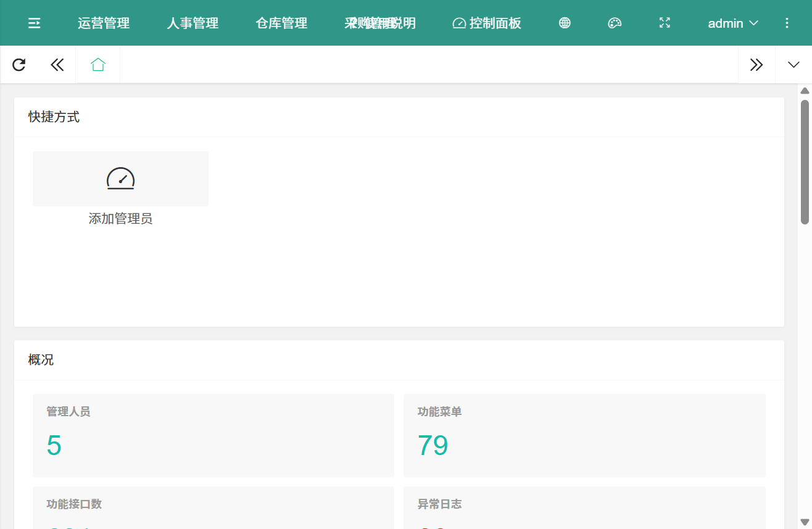The image size is (812, 529).
Task: Click the vertical three-dots more icon
Action: pos(787,23)
